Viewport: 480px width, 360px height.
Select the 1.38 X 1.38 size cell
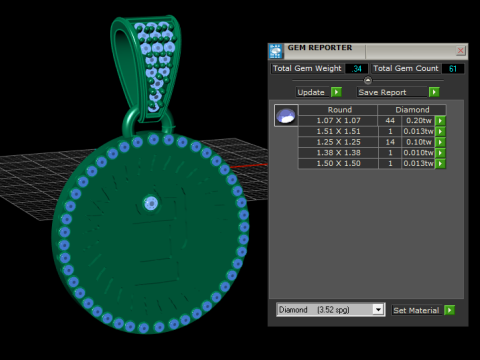coord(338,153)
